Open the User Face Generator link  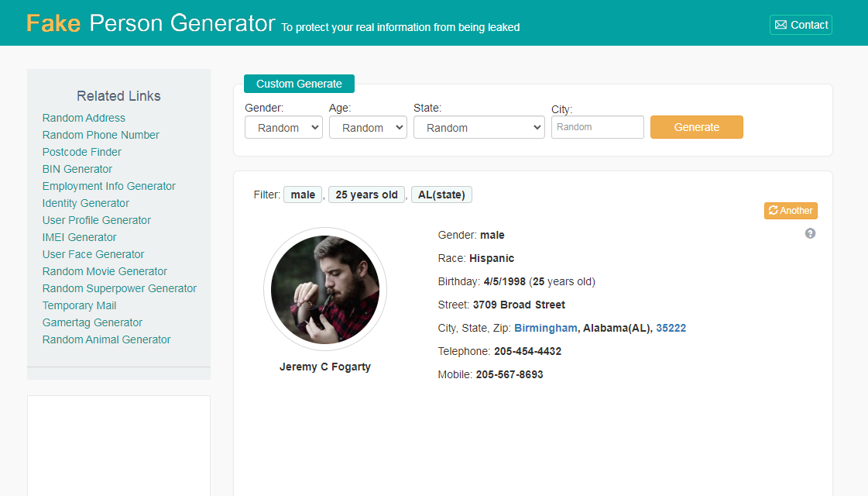pos(93,254)
